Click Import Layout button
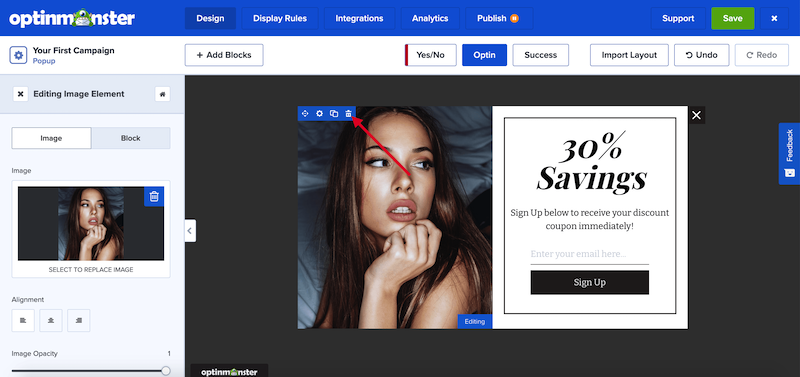 629,55
